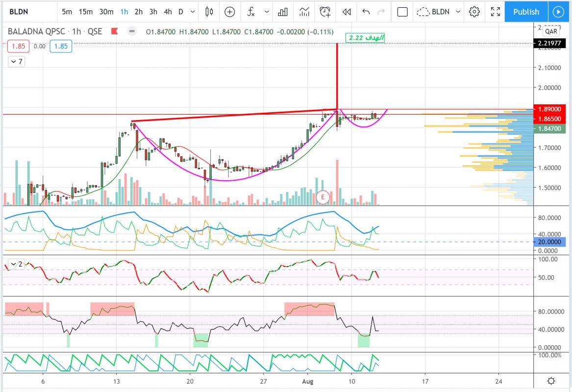Screen dimensions: 572x392
Task: Switch to the 15m timeframe
Action: pos(86,12)
